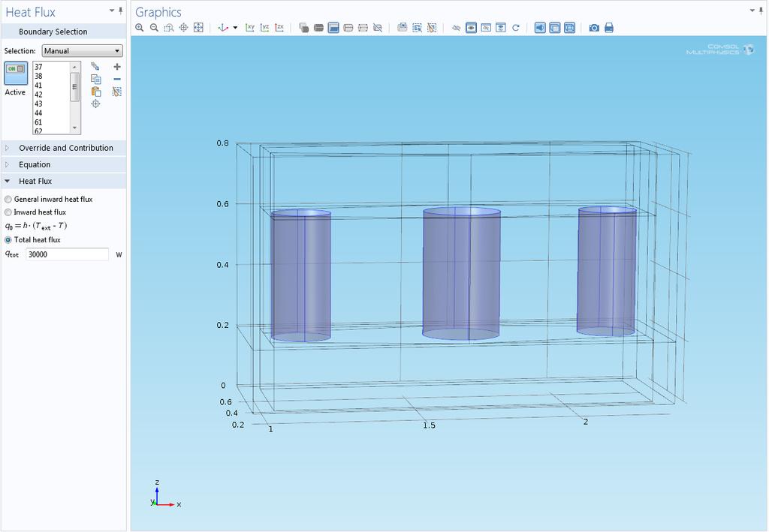The height and width of the screenshot is (532, 769).
Task: Select General inward heat flux option
Action: (8, 200)
